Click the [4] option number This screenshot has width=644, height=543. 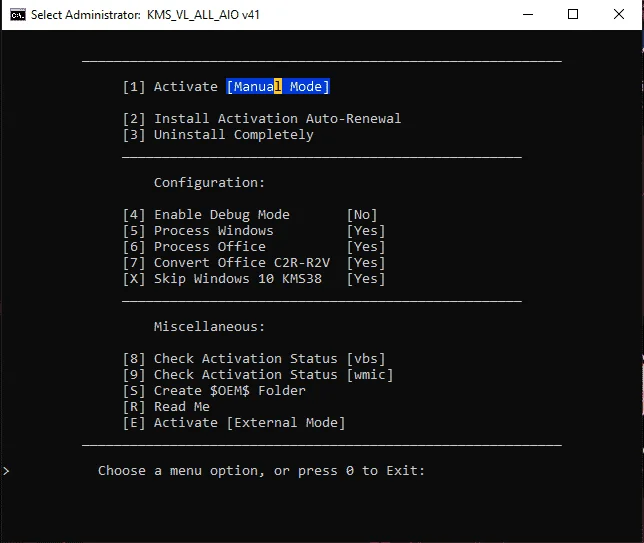point(134,215)
